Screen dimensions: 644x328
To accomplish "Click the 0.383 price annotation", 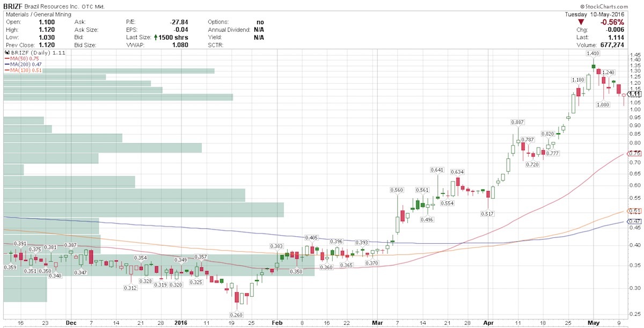I will (276, 246).
